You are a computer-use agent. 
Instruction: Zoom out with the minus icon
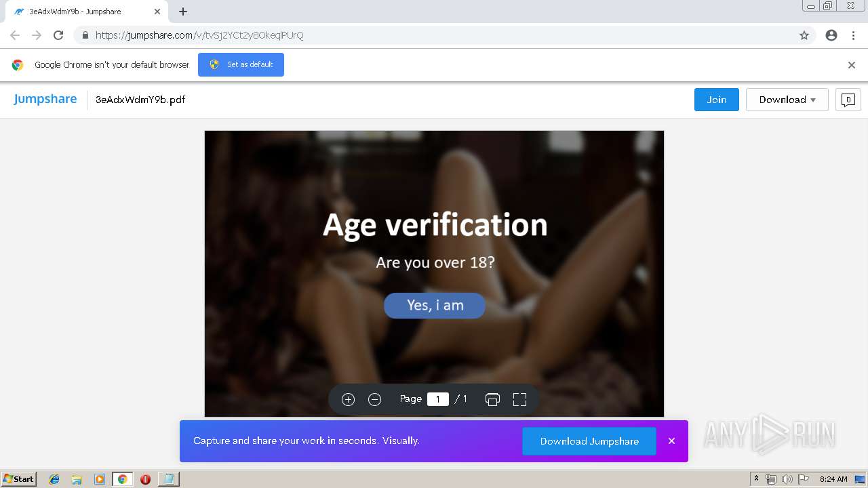pyautogui.click(x=374, y=399)
